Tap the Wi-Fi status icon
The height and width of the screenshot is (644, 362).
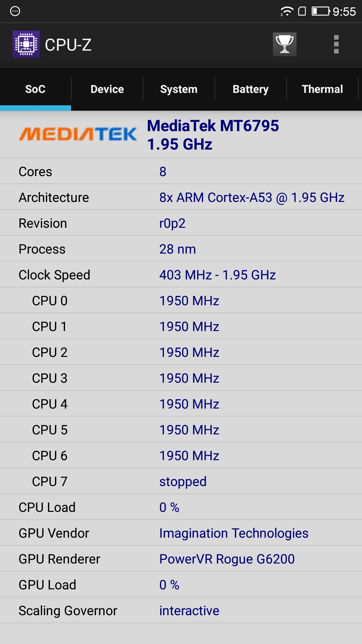click(287, 11)
